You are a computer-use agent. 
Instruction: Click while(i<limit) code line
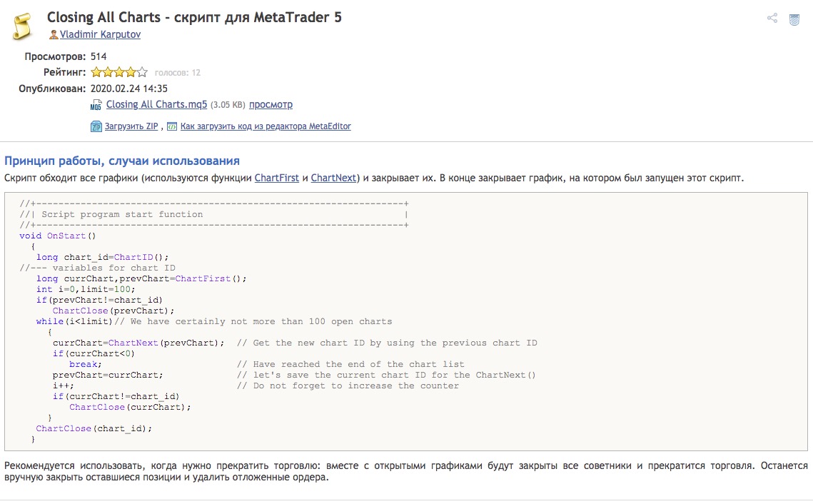[74, 321]
